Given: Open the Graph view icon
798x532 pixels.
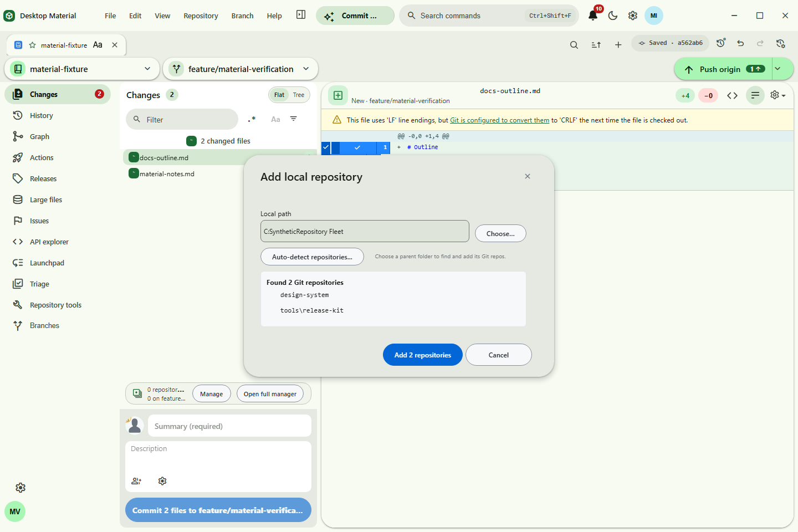Looking at the screenshot, I should tap(18, 136).
